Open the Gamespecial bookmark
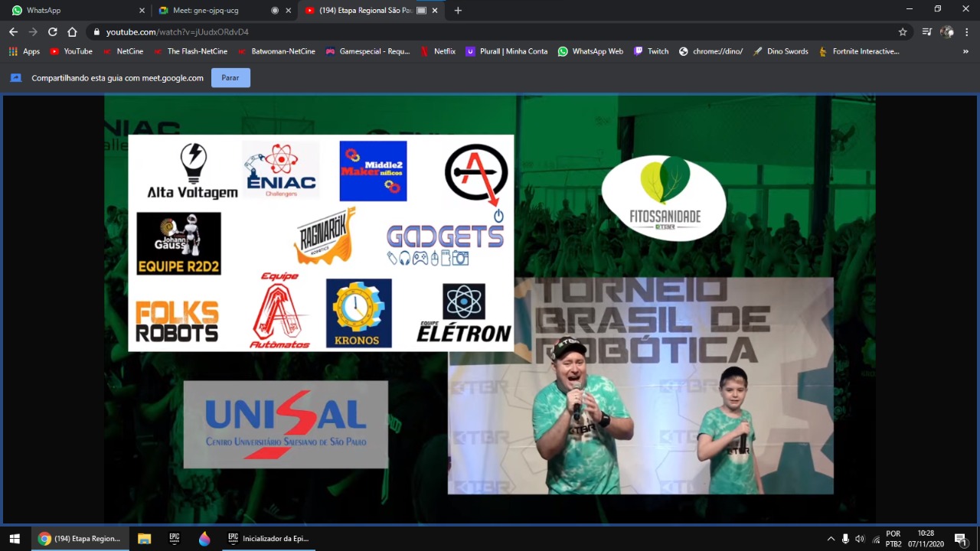This screenshot has height=551, width=980. pos(367,51)
